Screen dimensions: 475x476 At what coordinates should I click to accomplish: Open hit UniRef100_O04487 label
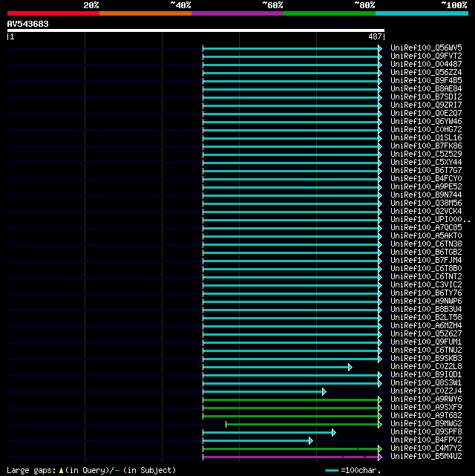[426, 65]
